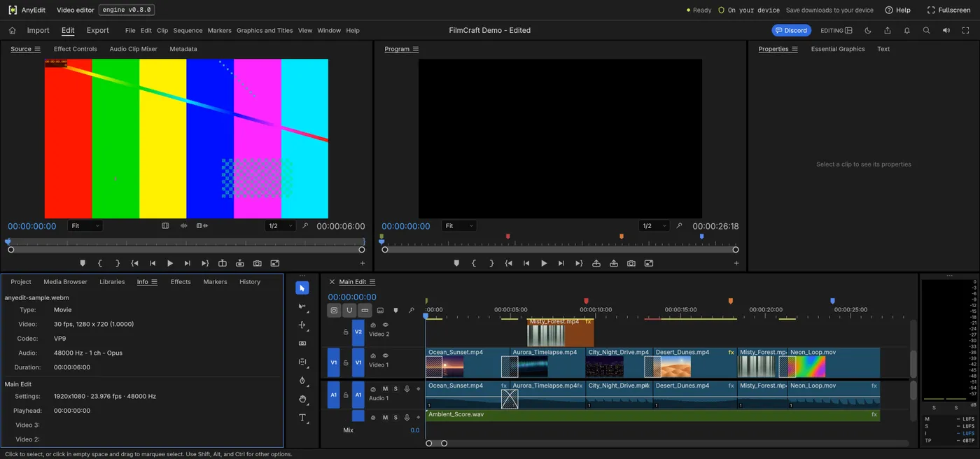Open the button editor plus in Source monitor
Screen dimensions: 980x459
click(363, 263)
